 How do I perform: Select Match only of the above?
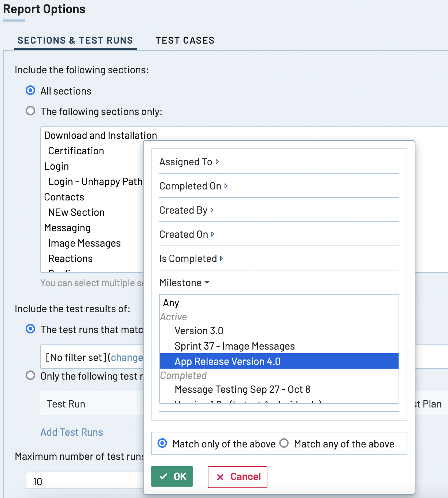pos(162,443)
